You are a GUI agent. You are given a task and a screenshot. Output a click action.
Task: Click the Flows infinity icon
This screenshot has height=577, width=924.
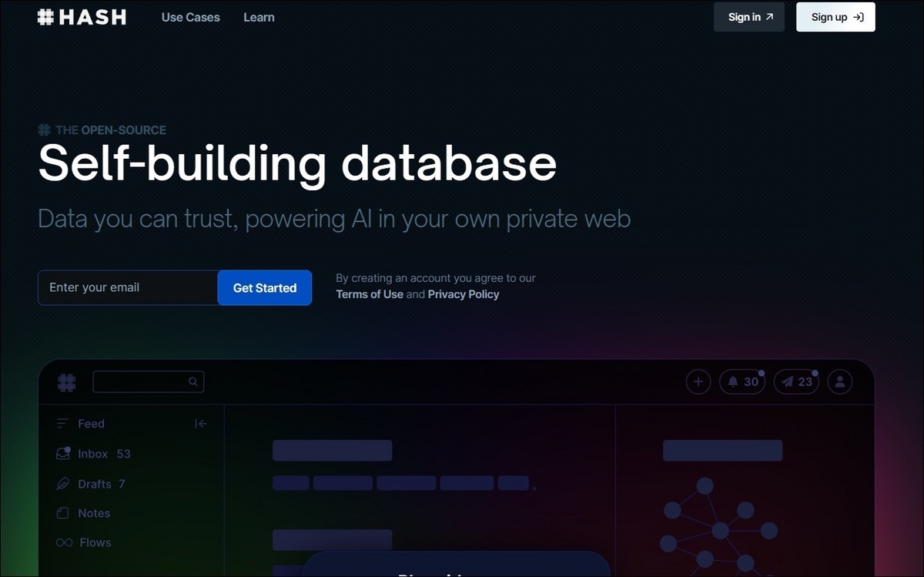(x=65, y=542)
